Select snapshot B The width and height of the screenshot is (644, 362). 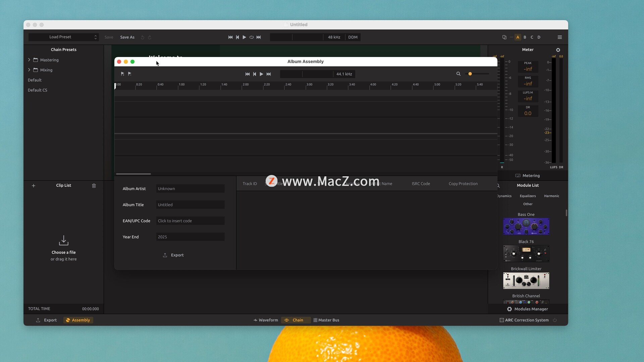pyautogui.click(x=525, y=37)
